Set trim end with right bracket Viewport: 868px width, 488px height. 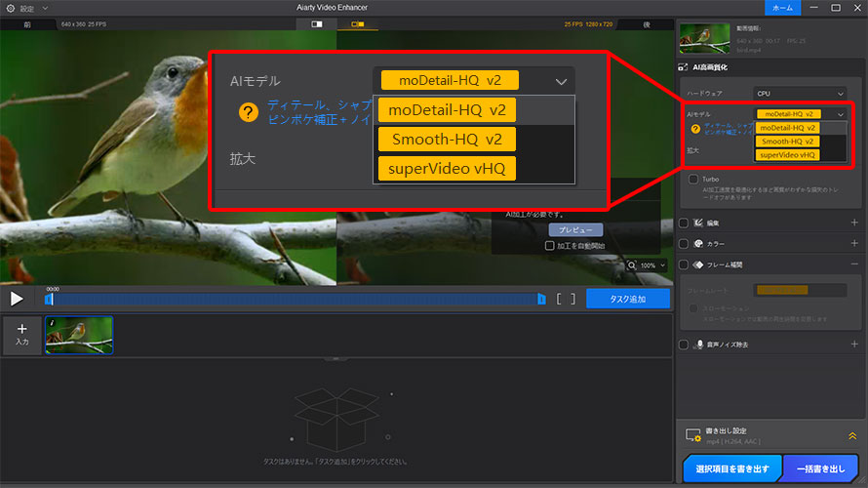coord(572,299)
